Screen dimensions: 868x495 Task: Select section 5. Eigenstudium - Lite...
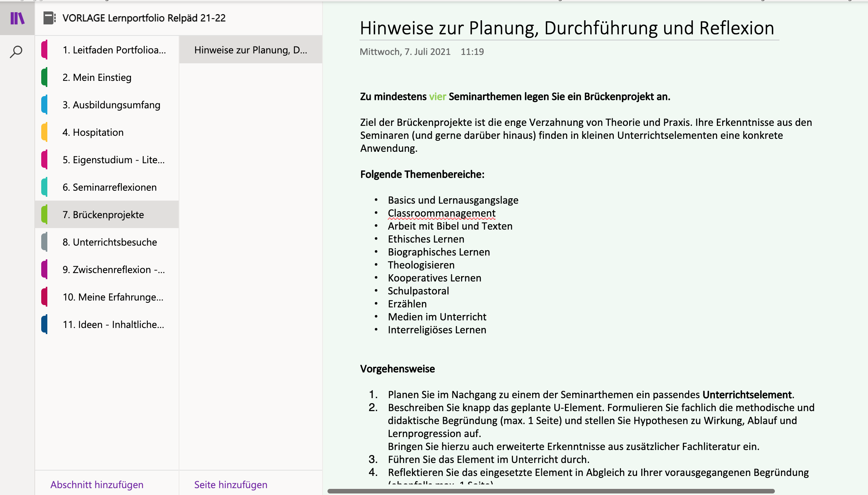pyautogui.click(x=113, y=160)
